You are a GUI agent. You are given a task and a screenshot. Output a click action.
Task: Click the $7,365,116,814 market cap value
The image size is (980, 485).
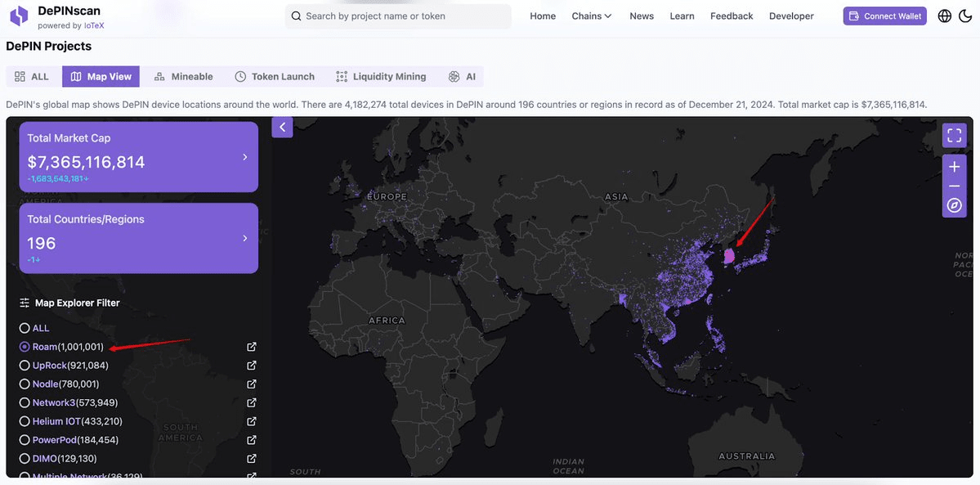(87, 163)
